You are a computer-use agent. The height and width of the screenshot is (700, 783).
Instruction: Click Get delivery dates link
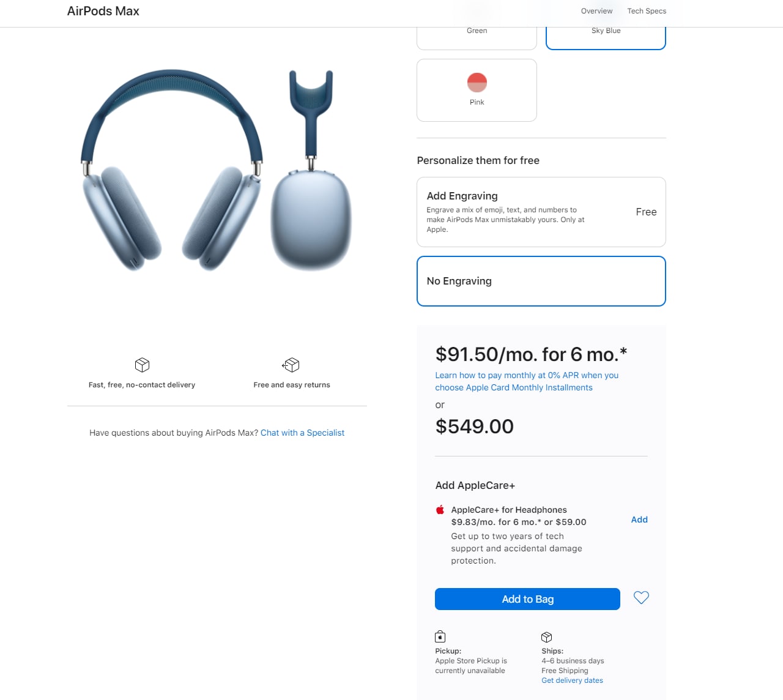click(x=572, y=680)
